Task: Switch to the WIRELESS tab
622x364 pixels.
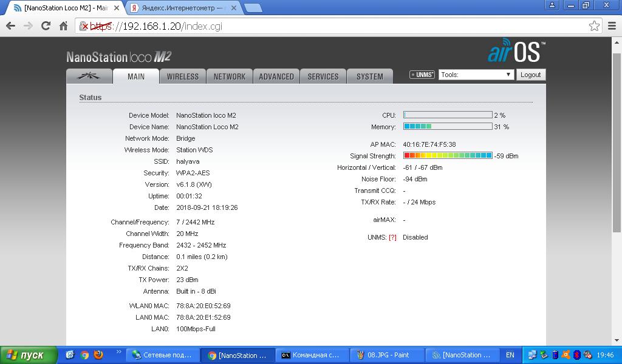Action: (x=183, y=76)
